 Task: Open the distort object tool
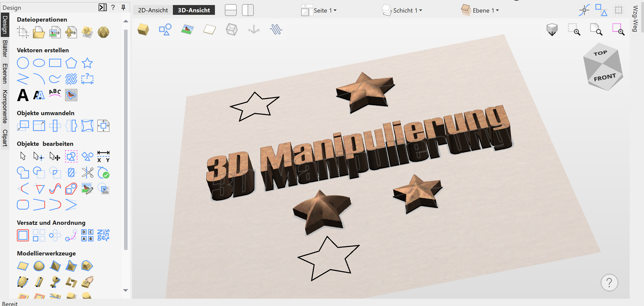[x=87, y=126]
